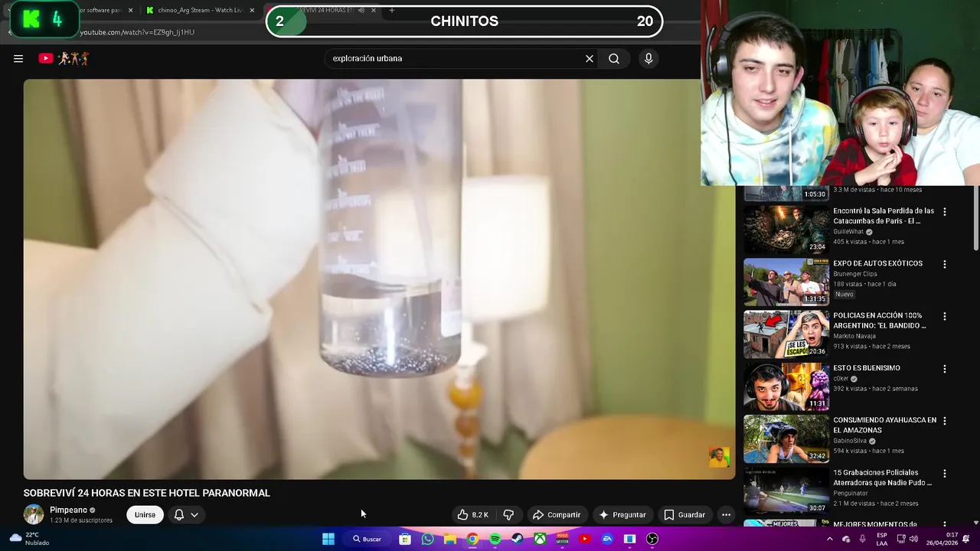Open Microsoft Store from taskbar

tap(405, 539)
